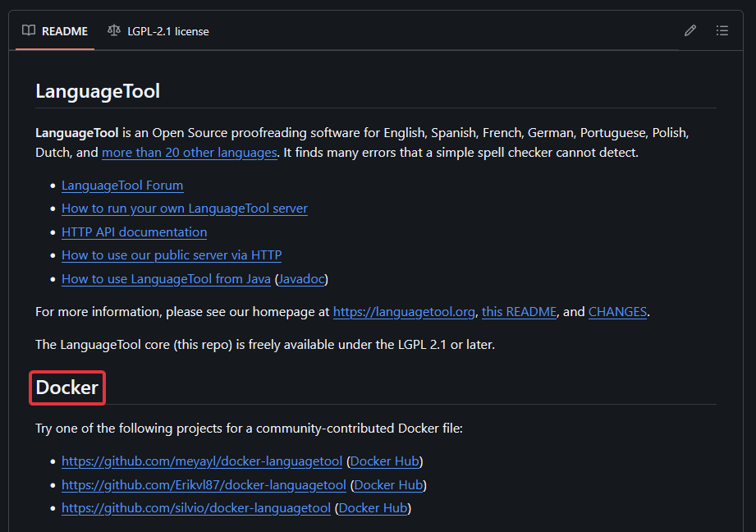Open the CHANGES link
This screenshot has width=756, height=532.
pyautogui.click(x=617, y=312)
